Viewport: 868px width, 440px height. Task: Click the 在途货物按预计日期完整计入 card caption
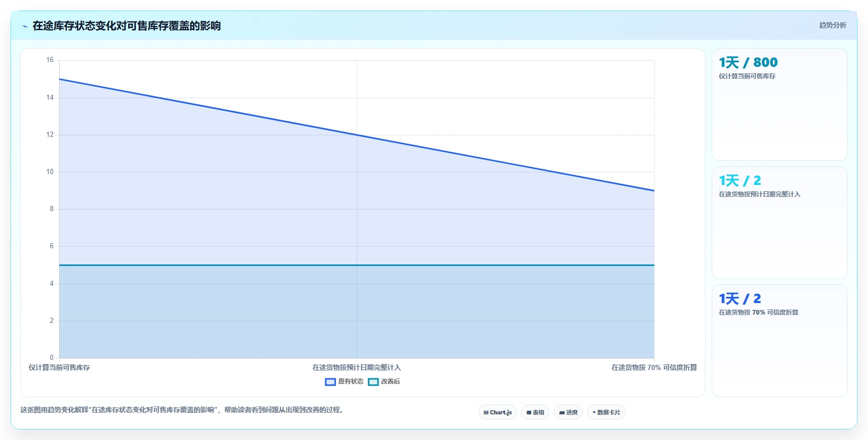tap(760, 194)
